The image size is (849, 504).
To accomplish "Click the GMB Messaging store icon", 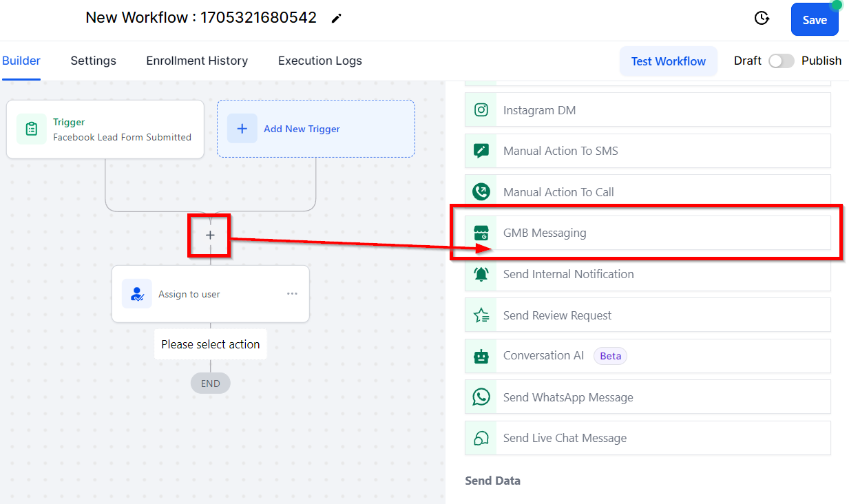I will tap(481, 233).
